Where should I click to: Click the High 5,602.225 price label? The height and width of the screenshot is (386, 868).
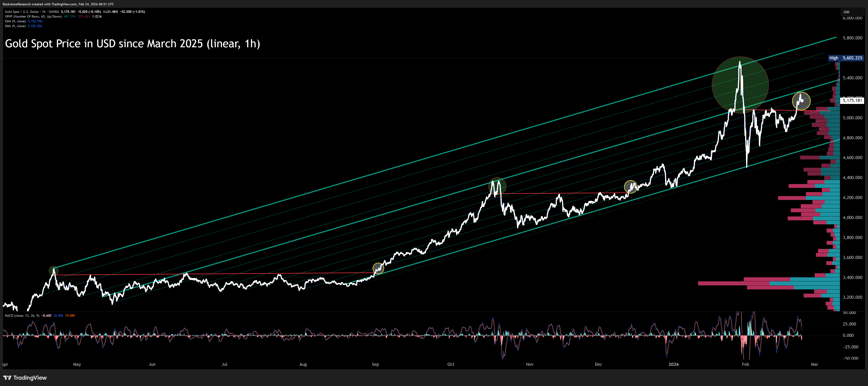click(x=846, y=58)
